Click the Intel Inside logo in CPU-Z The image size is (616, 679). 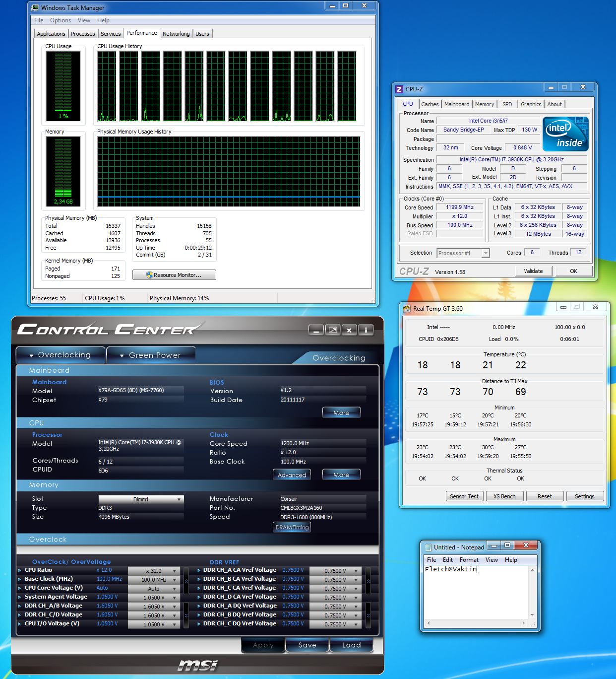coord(565,134)
